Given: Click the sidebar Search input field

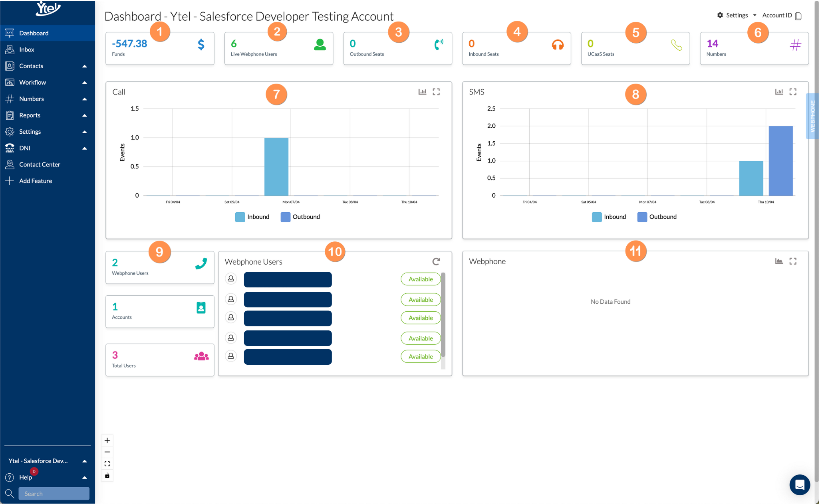Looking at the screenshot, I should pyautogui.click(x=54, y=494).
